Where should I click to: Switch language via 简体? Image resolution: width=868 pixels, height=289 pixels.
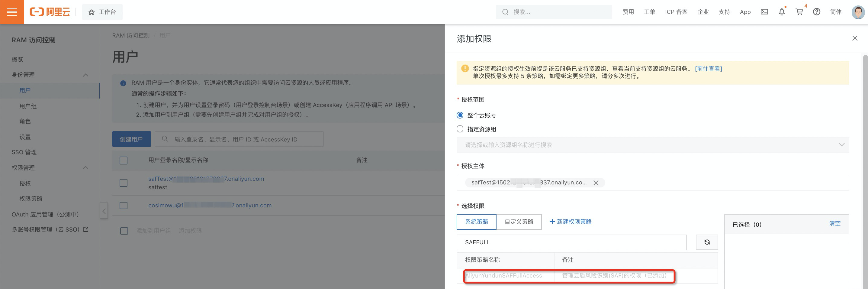click(836, 12)
